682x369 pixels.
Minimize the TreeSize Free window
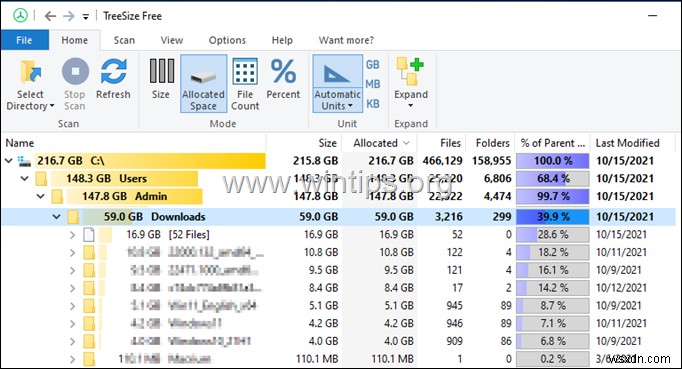pos(652,16)
